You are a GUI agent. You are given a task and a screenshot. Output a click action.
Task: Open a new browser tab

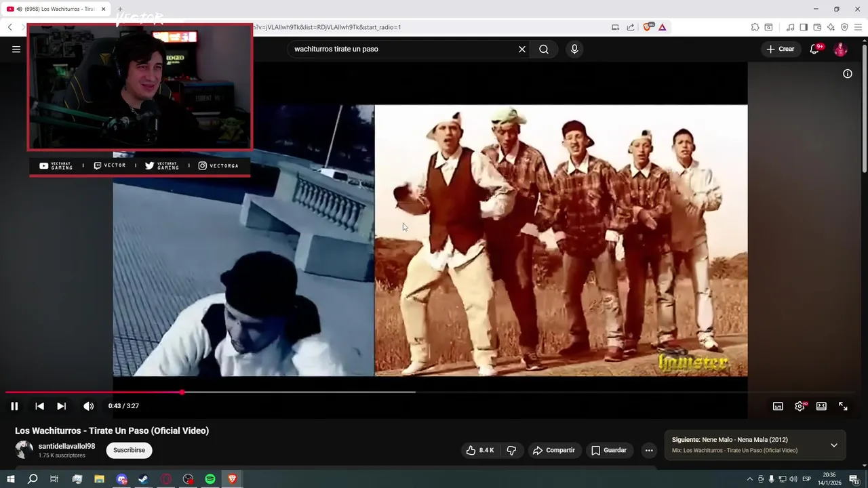tap(120, 9)
